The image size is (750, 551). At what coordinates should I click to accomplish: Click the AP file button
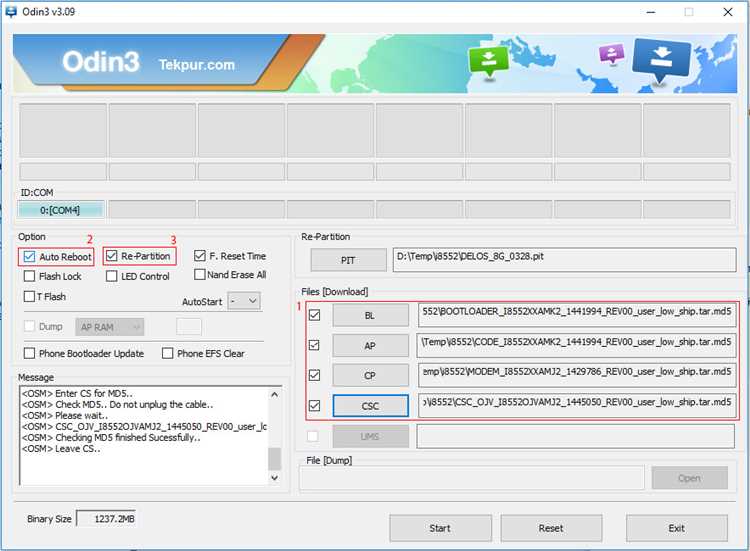(x=371, y=346)
